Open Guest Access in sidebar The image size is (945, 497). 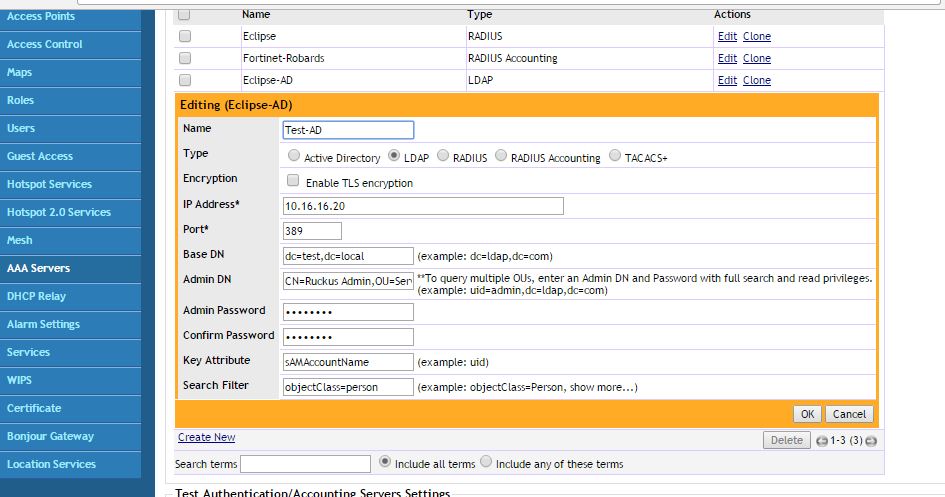(71, 157)
